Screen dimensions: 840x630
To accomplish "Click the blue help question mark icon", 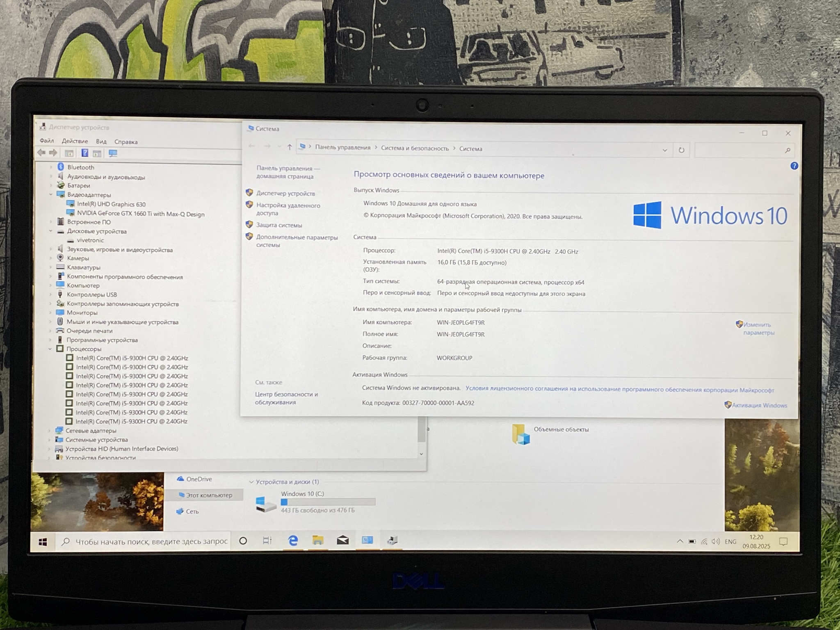I will (794, 166).
